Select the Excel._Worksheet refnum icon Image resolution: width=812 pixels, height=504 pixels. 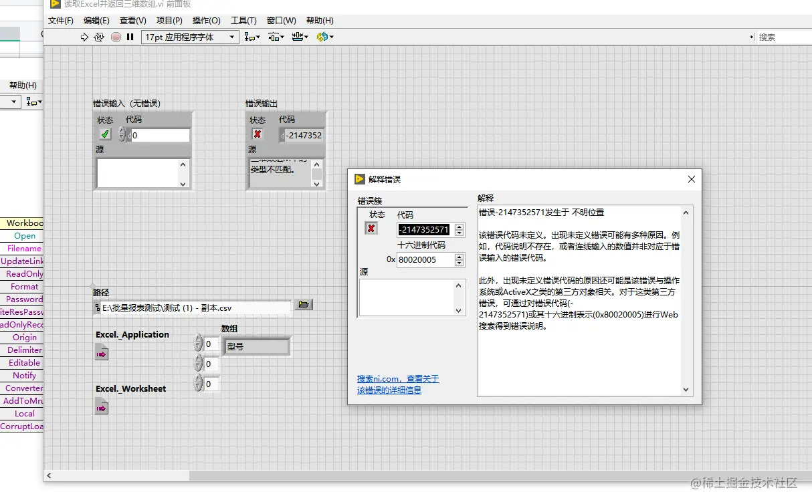click(101, 406)
